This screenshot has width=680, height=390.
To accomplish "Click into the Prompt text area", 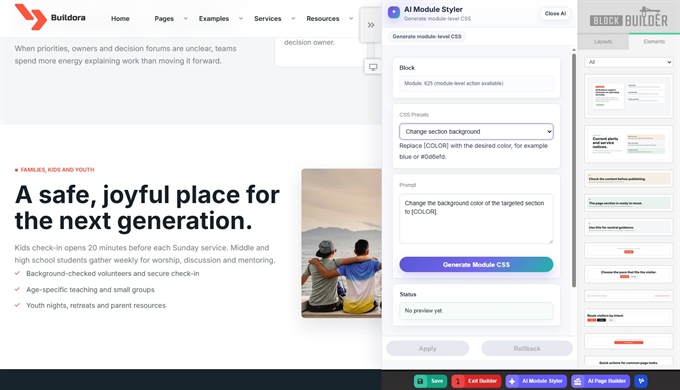I will click(x=476, y=219).
